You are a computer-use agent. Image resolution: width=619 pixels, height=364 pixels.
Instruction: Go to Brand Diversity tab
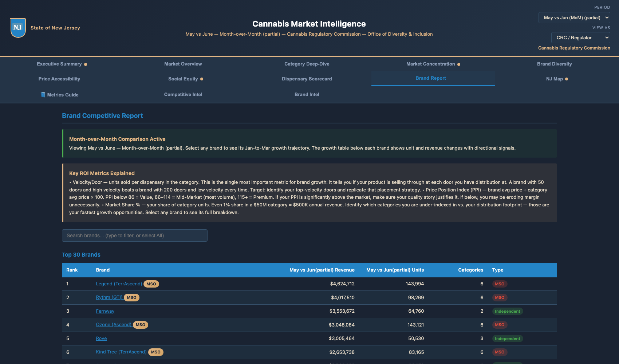(x=554, y=64)
